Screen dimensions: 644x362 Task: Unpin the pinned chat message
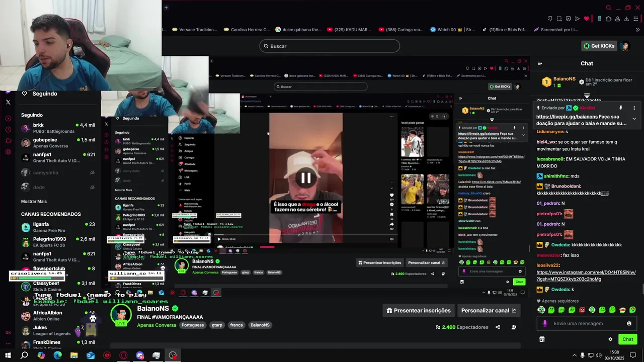(621, 108)
